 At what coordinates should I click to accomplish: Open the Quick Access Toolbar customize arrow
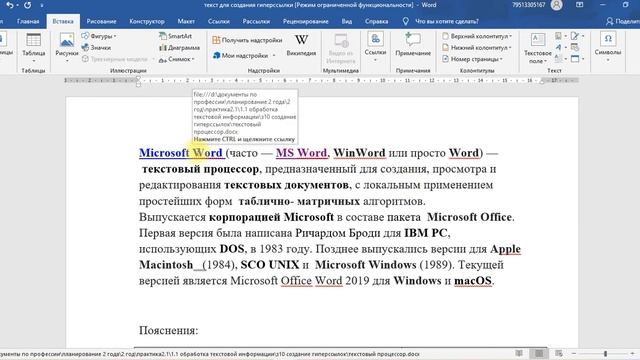pos(42,6)
